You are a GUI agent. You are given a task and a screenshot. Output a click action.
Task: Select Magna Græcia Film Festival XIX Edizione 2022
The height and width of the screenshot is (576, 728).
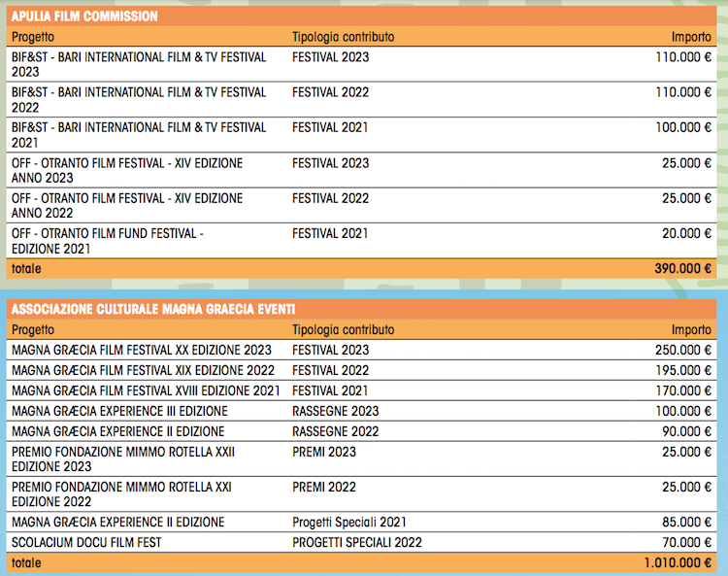pyautogui.click(x=143, y=370)
